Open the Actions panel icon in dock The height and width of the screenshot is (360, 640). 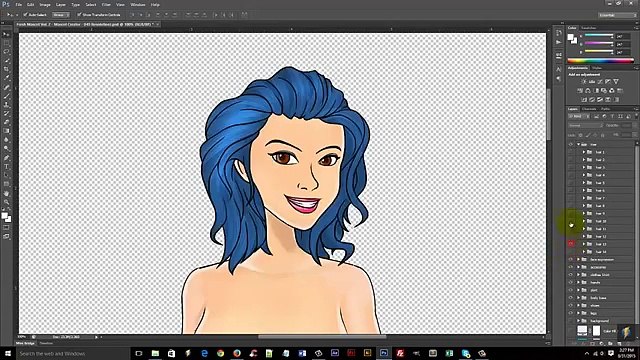559,42
